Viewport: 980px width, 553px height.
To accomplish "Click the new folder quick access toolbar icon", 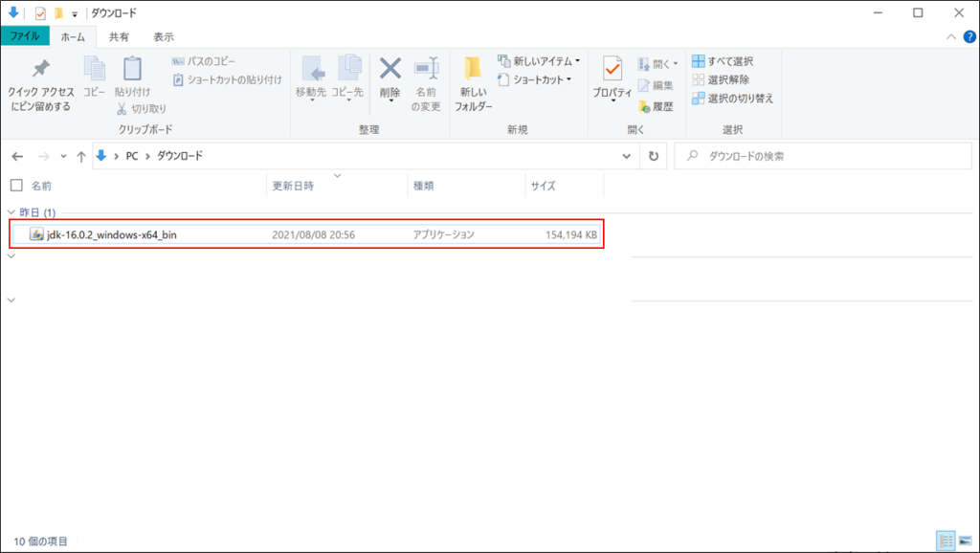I will tap(58, 13).
